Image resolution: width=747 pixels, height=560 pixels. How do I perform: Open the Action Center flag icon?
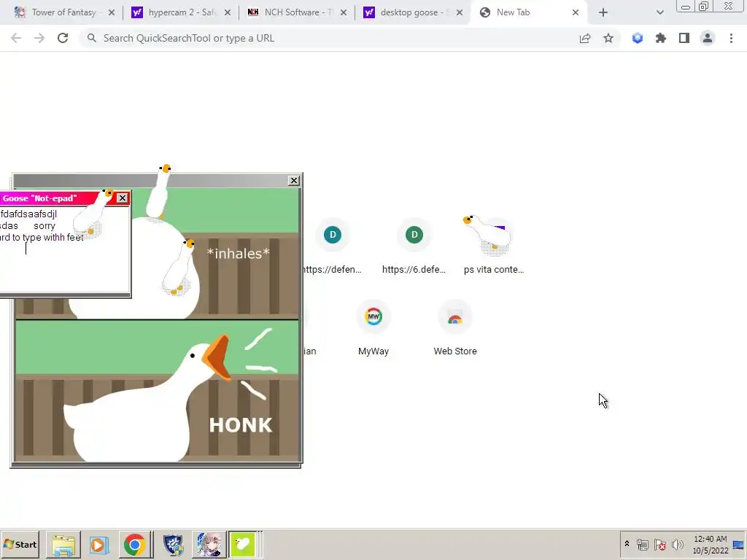(x=659, y=544)
